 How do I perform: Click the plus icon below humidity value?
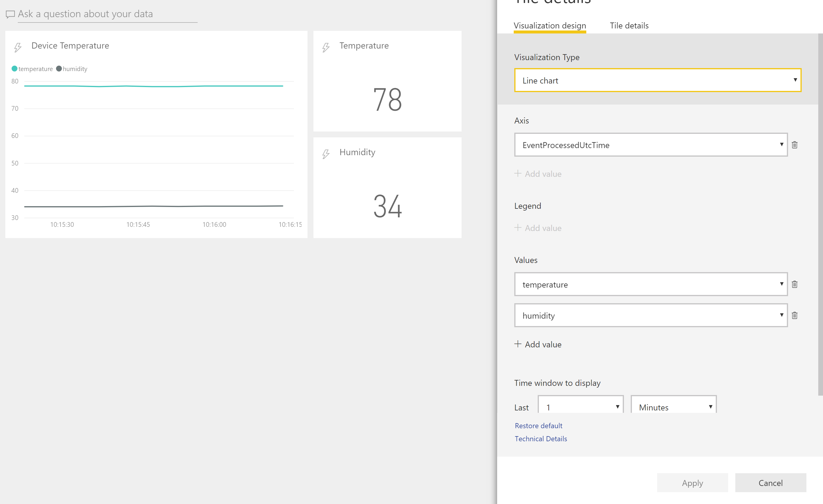pos(518,344)
